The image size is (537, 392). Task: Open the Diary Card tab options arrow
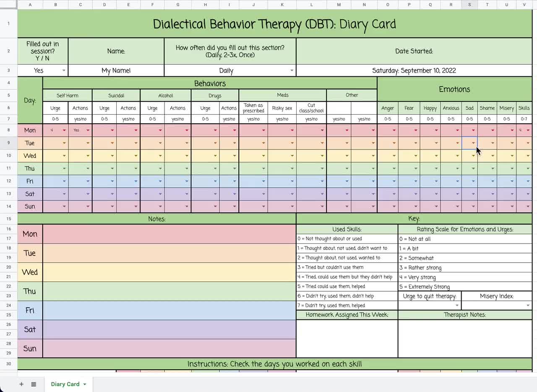[85, 384]
